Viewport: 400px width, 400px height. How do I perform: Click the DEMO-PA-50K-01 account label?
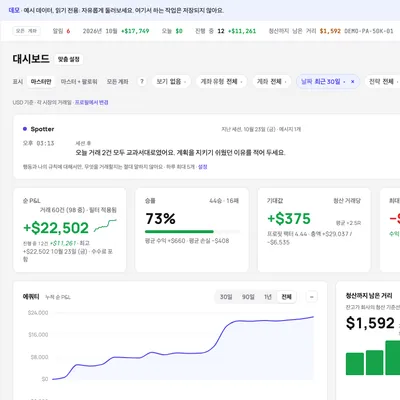pos(369,31)
